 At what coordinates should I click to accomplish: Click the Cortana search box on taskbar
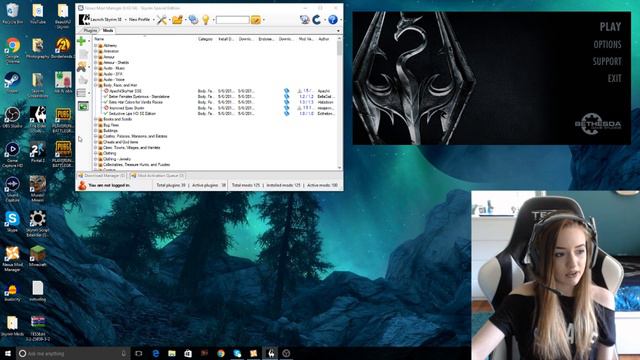pyautogui.click(x=73, y=353)
